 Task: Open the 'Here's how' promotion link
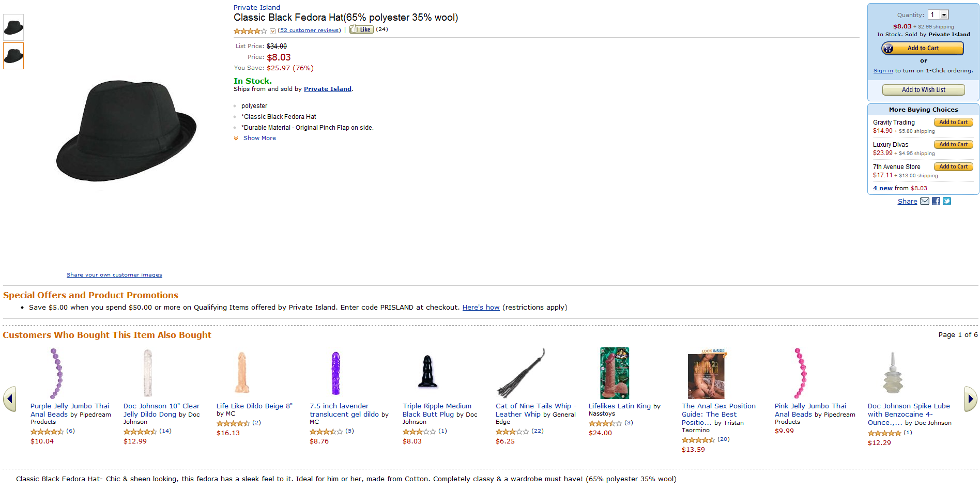pos(481,308)
